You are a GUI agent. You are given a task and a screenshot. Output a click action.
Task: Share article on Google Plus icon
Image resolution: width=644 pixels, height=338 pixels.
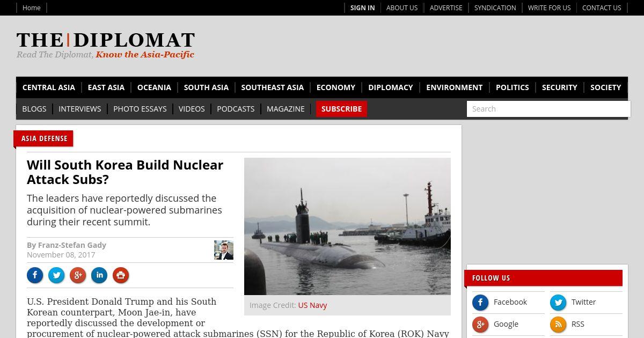click(x=78, y=276)
